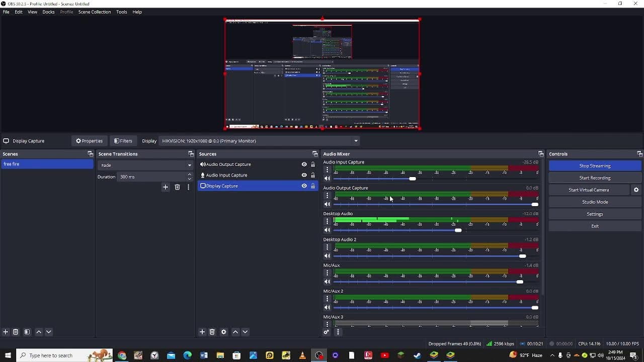Image resolution: width=644 pixels, height=362 pixels.
Task: Open the Edit menu
Action: 19,12
